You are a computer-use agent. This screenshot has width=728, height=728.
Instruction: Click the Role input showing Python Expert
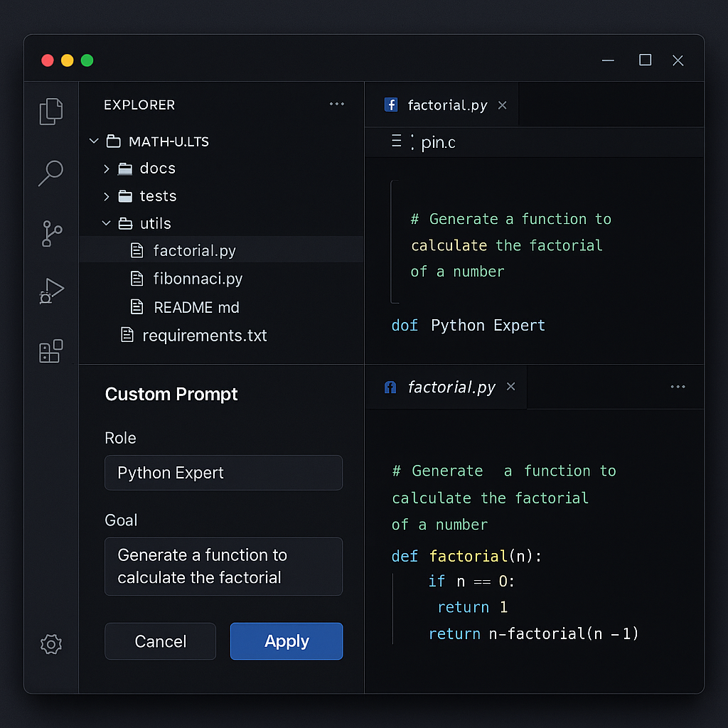(223, 472)
